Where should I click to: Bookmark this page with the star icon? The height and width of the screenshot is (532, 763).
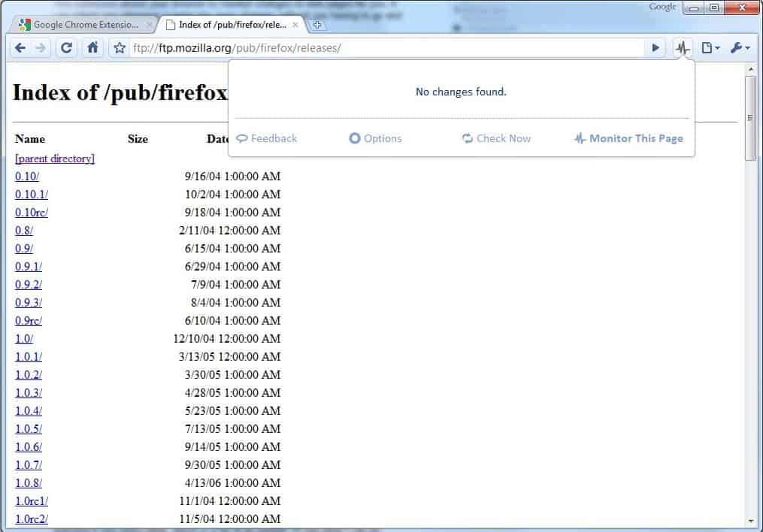(x=119, y=48)
